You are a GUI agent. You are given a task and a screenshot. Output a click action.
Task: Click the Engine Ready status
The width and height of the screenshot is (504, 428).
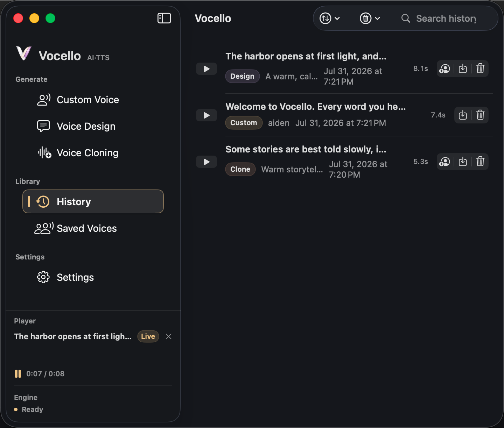29,409
